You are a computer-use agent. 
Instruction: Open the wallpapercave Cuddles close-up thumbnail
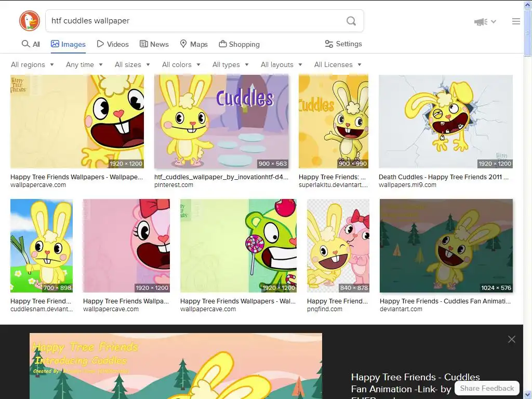click(x=77, y=122)
